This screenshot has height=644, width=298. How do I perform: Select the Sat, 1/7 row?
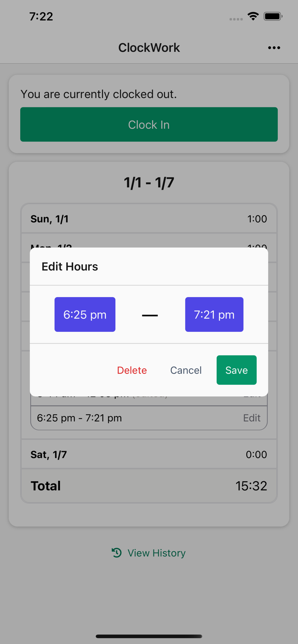pyautogui.click(x=149, y=454)
